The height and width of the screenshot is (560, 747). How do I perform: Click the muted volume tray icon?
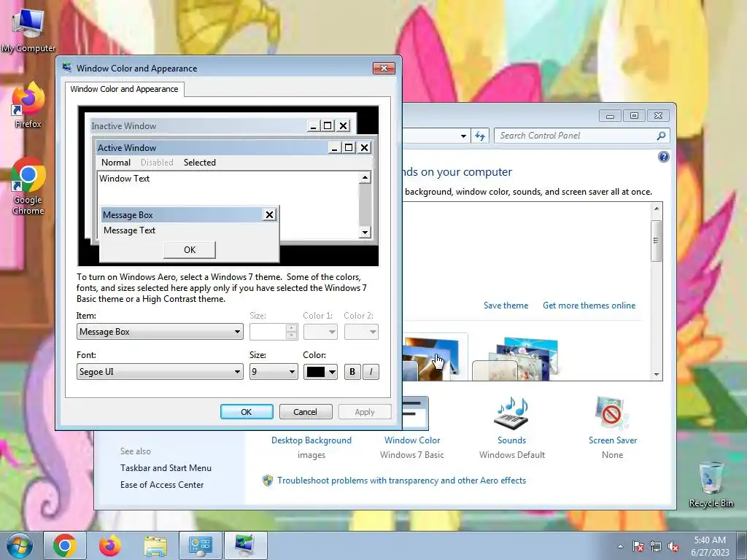click(x=673, y=546)
